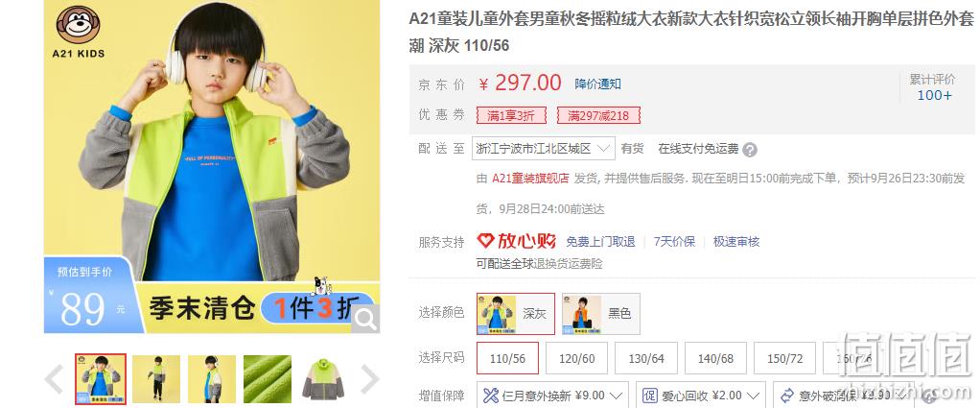This screenshot has width=980, height=408.
Task: Claim the 满1享3折 coupon
Action: pyautogui.click(x=511, y=115)
